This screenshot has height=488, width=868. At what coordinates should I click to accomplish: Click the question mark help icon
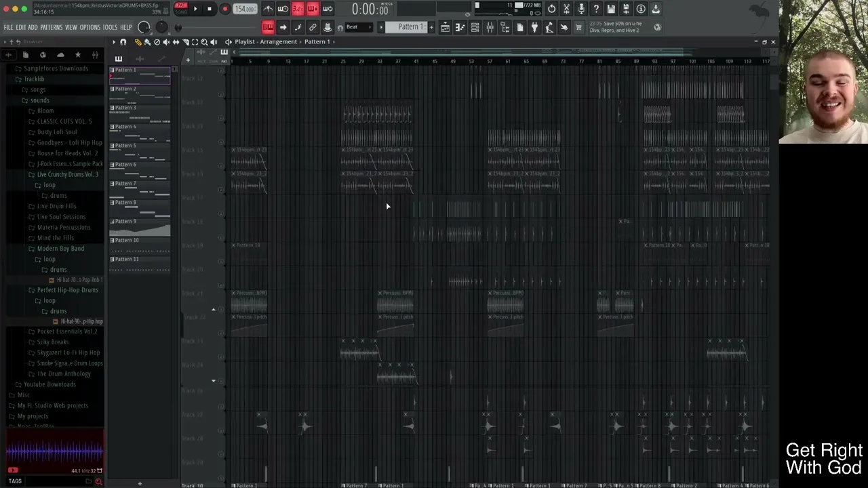[x=596, y=9]
